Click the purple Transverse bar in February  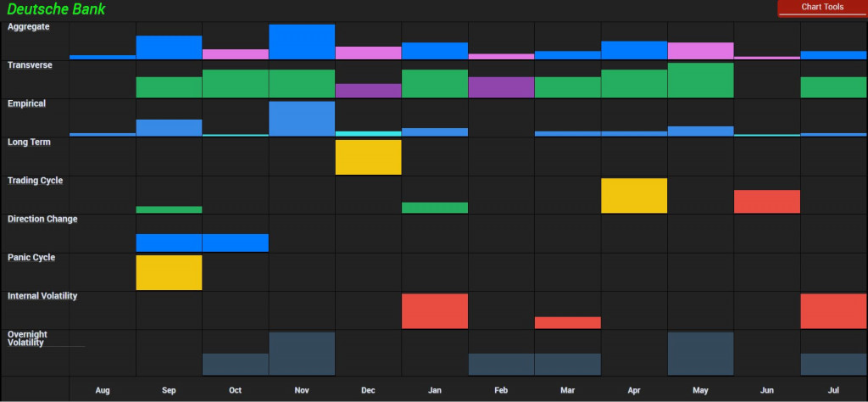[x=501, y=87]
